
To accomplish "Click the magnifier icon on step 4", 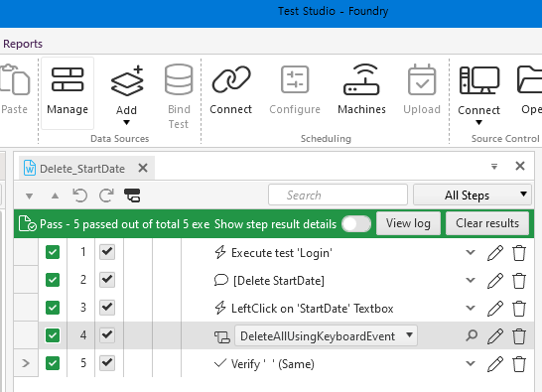I will click(472, 335).
